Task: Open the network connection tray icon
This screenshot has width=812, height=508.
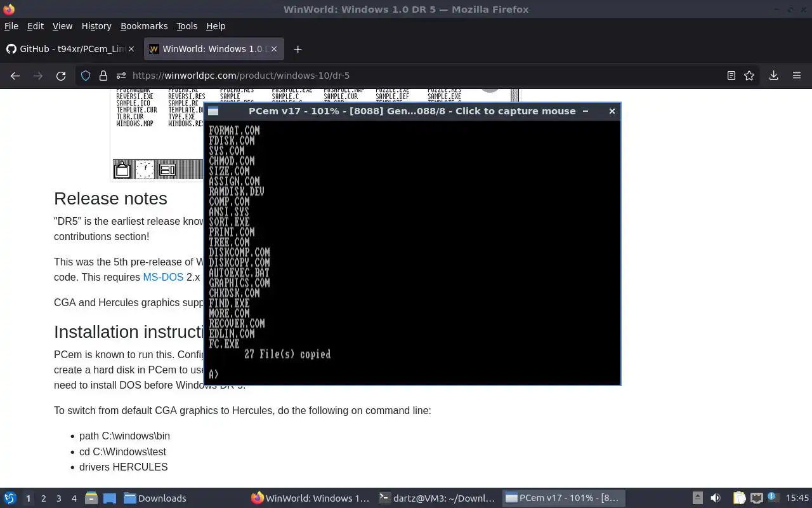Action: [x=756, y=498]
